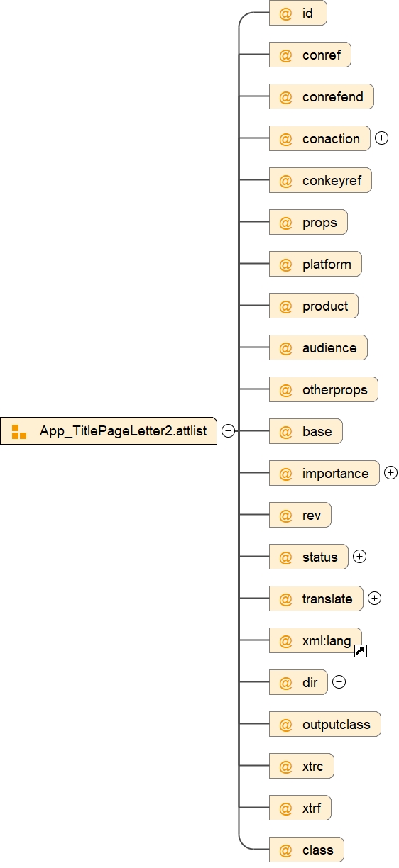This screenshot has height=868, width=399.
Task: Select the class attribute label
Action: click(318, 850)
